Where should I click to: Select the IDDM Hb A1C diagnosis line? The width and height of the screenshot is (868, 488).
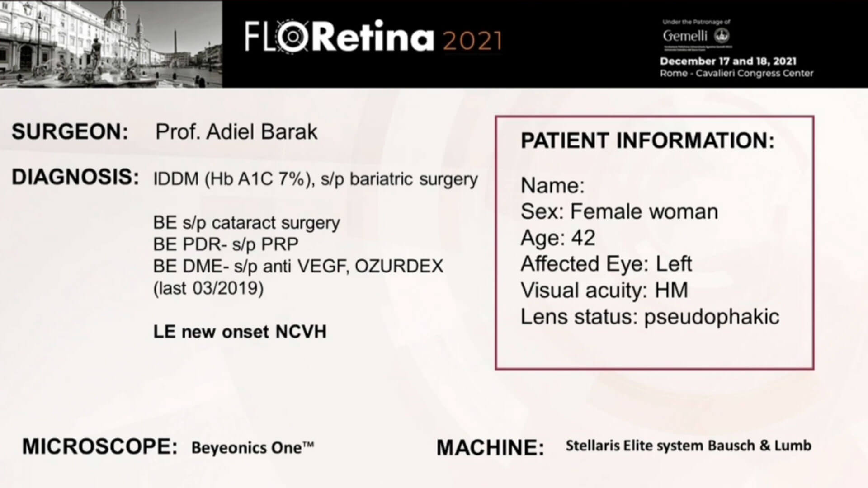click(x=316, y=179)
